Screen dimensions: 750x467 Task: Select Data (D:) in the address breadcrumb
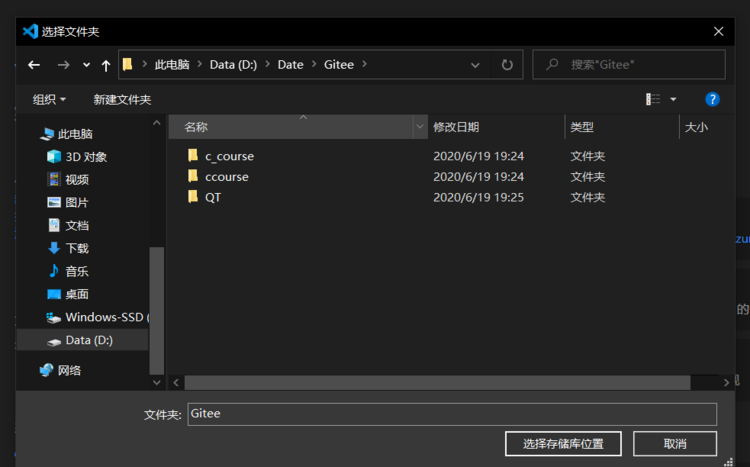click(233, 65)
